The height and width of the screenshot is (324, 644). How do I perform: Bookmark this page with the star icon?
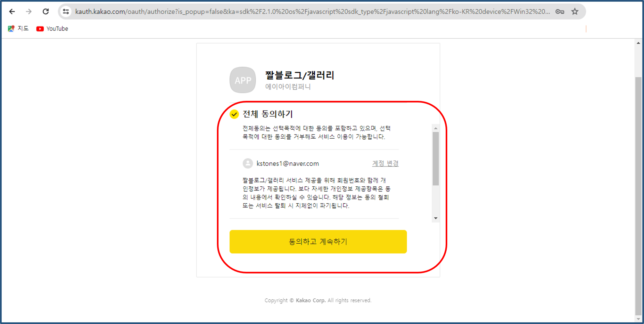[x=575, y=12]
